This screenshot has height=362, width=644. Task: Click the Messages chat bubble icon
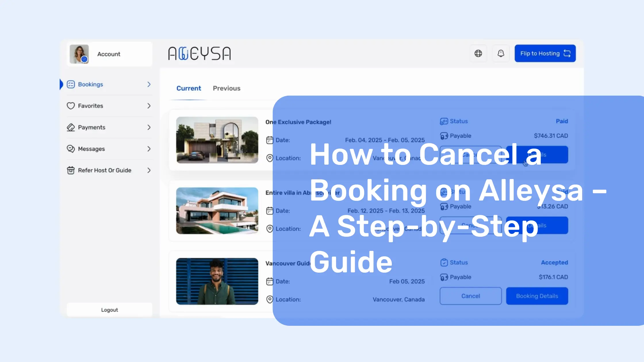[x=71, y=149]
